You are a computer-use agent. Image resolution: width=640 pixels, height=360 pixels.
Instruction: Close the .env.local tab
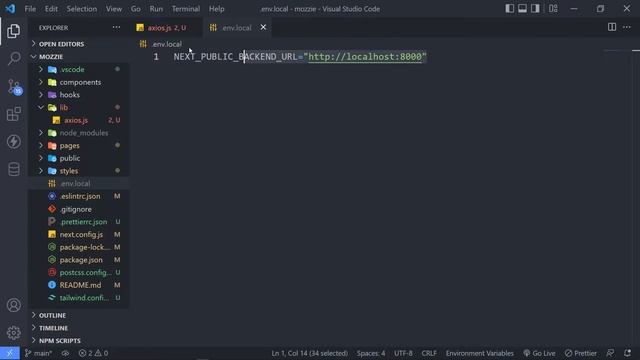263,27
